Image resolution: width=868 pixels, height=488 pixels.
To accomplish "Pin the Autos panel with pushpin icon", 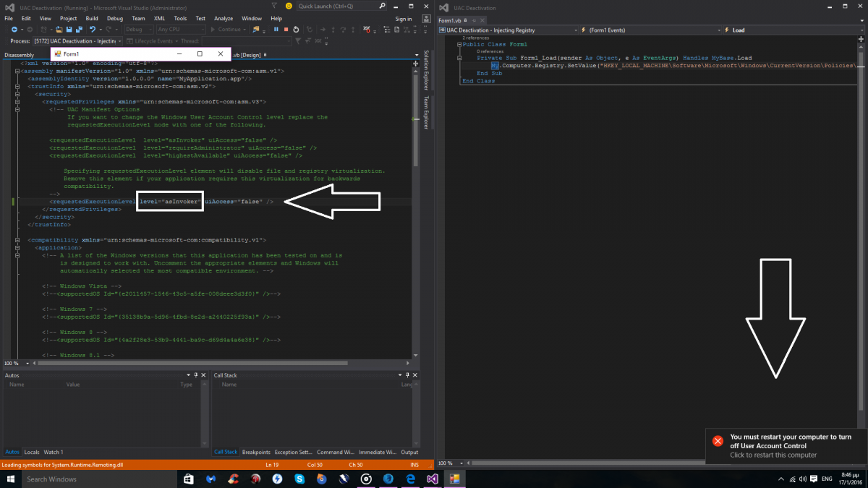I will coord(196,375).
